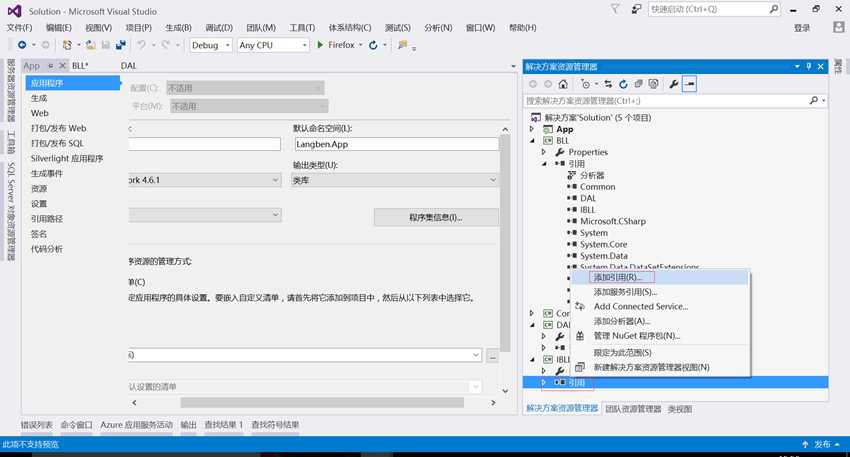Open the target framework 4.6.1 dropdown

click(205, 180)
